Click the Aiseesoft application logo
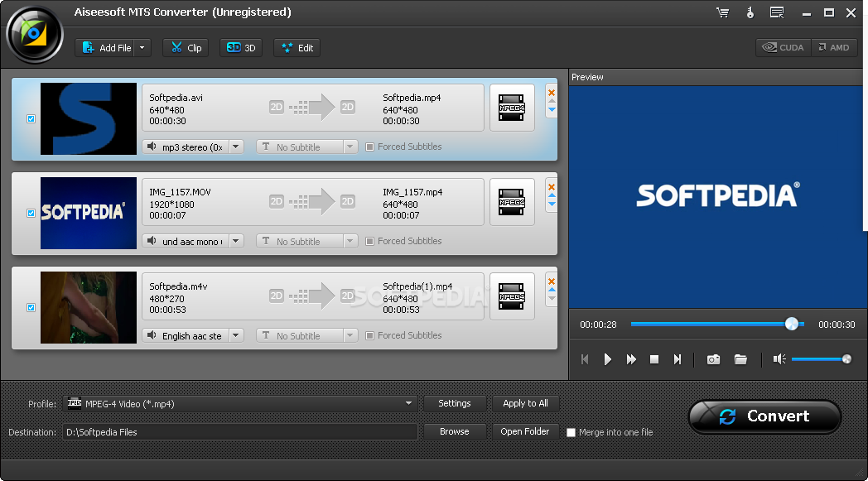This screenshot has width=868, height=481. pos(34,34)
